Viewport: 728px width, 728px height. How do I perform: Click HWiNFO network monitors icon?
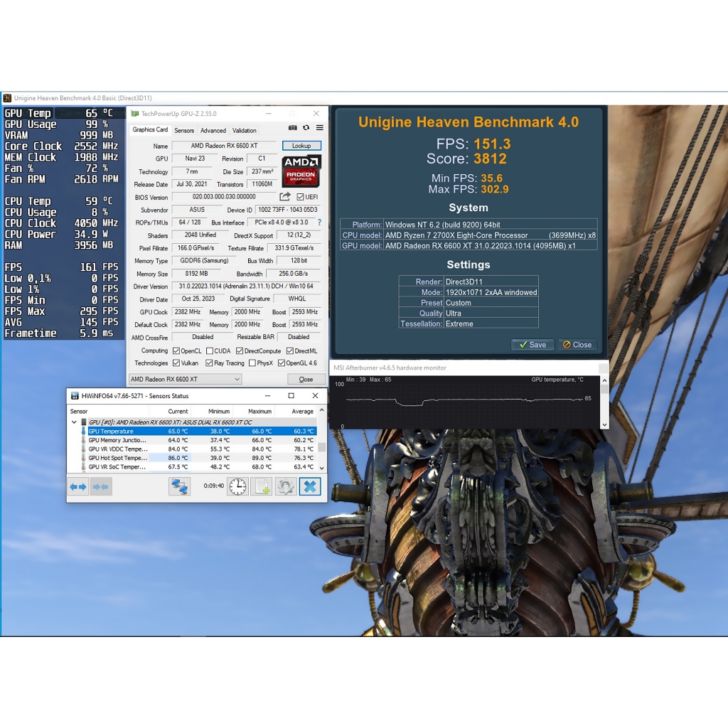tap(179, 486)
